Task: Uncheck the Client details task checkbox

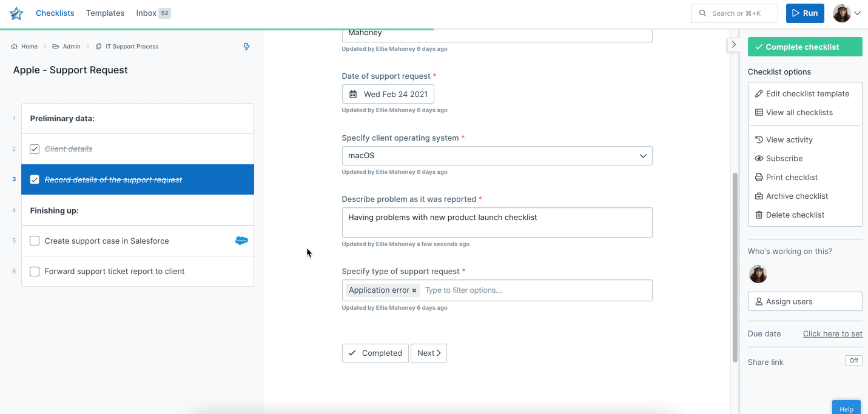Action: [x=35, y=149]
